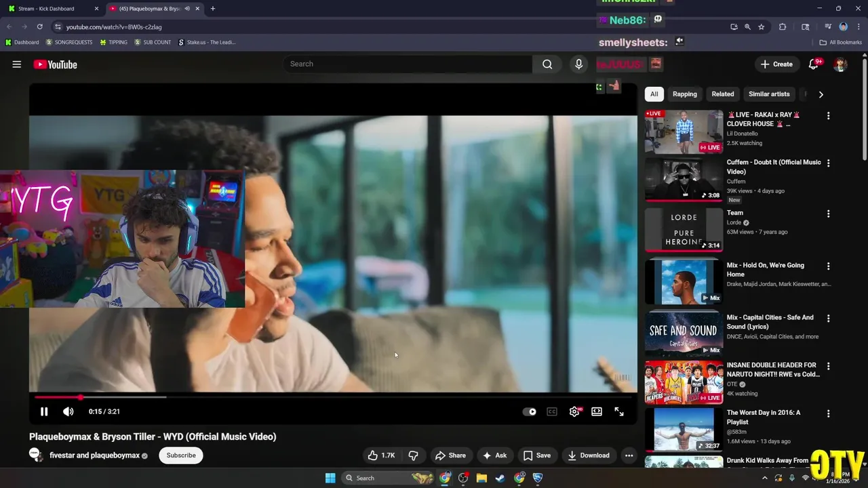Open the player settings gear
Viewport: 868px width, 488px height.
(x=574, y=411)
